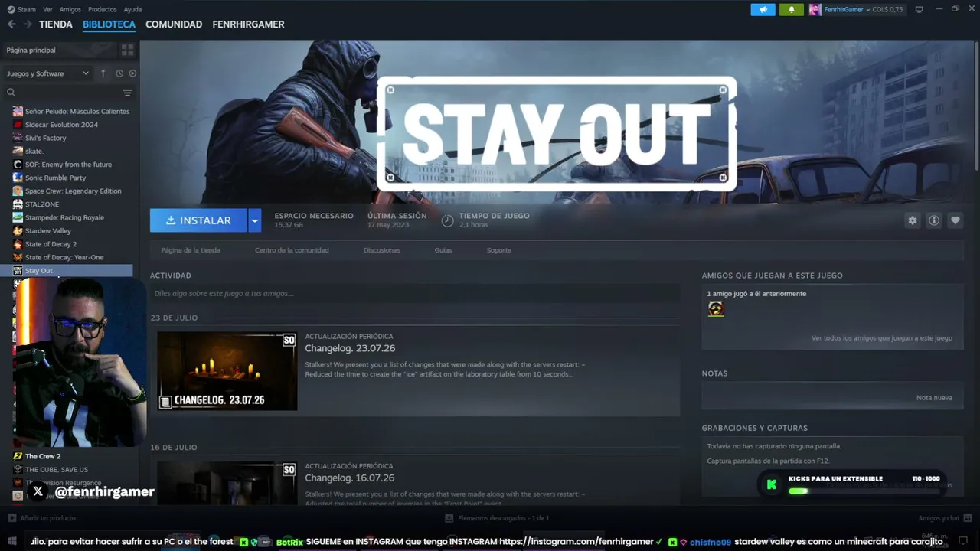The height and width of the screenshot is (551, 980).
Task: Open the game settings gear icon
Action: click(912, 220)
